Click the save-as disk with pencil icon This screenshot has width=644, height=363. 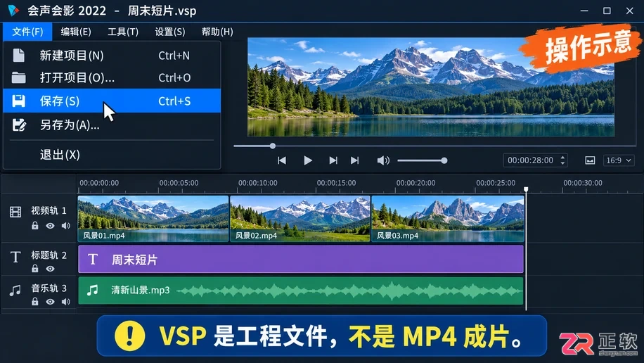click(19, 125)
